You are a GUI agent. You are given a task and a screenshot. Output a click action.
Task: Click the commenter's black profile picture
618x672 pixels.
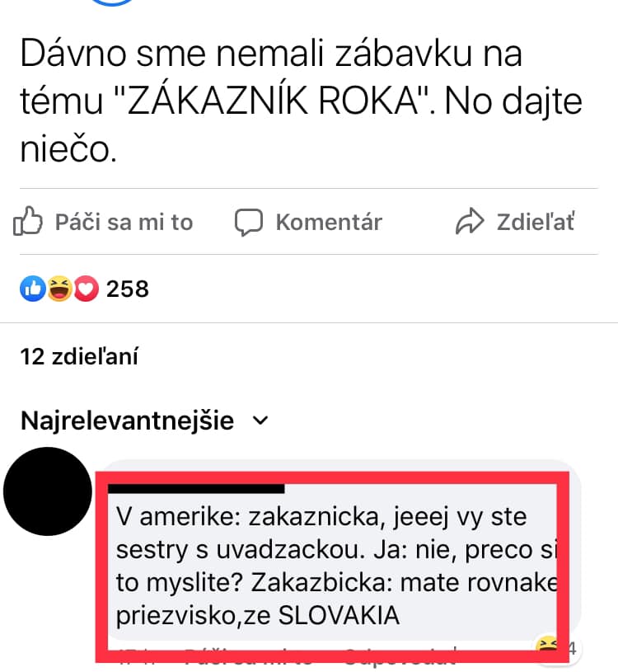tap(48, 491)
